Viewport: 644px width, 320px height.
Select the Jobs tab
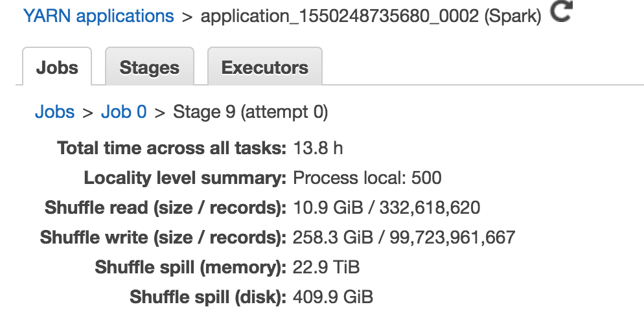pos(57,67)
